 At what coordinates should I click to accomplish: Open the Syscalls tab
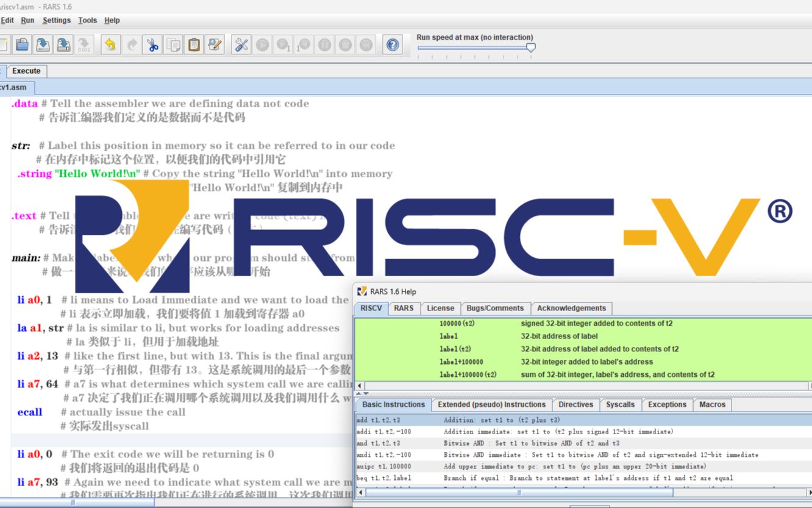tap(620, 404)
